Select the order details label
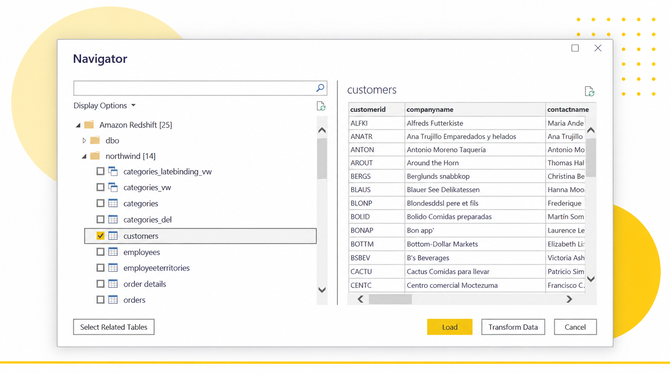This screenshot has height=373, width=670. tap(144, 284)
